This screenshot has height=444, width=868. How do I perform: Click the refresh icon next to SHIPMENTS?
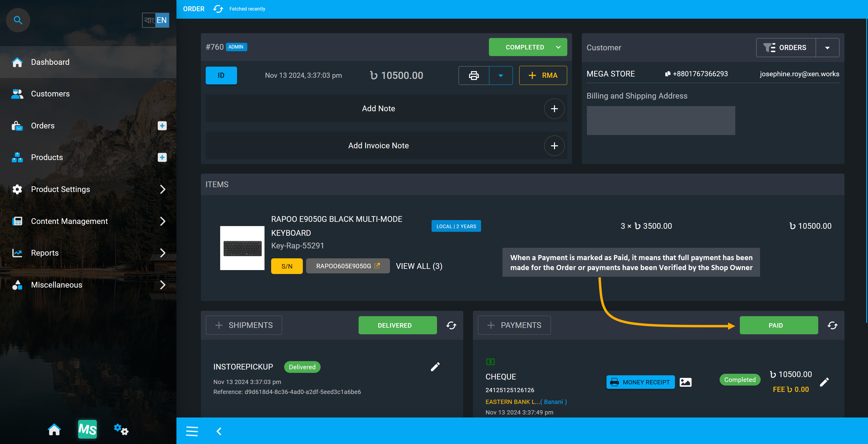click(451, 325)
